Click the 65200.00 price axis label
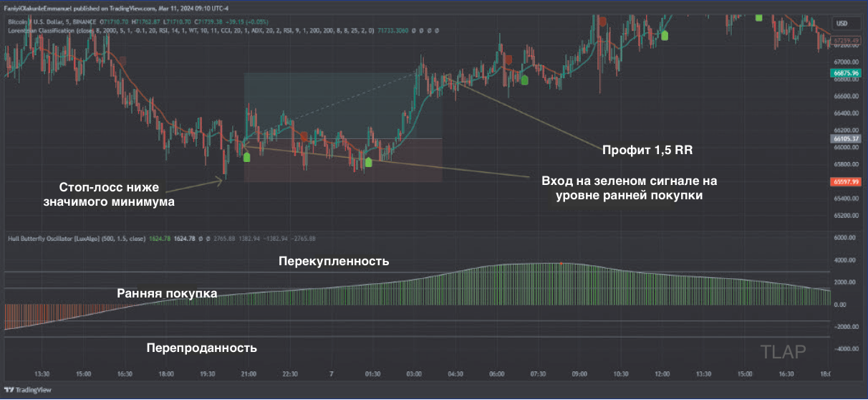Image resolution: width=868 pixels, height=400 pixels. tap(846, 215)
